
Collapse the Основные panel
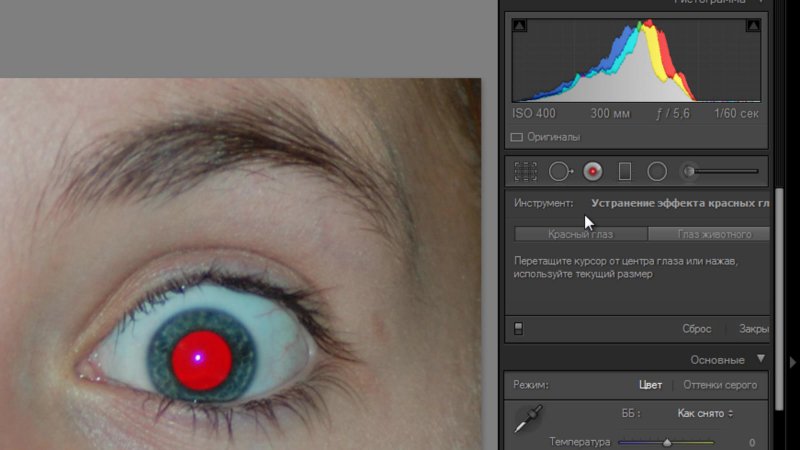pyautogui.click(x=760, y=359)
